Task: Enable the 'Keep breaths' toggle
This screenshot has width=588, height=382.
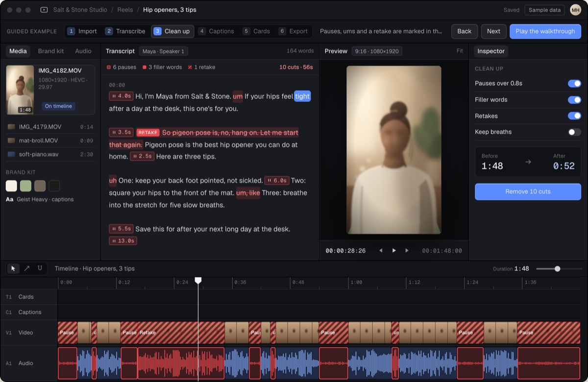Action: 574,132
